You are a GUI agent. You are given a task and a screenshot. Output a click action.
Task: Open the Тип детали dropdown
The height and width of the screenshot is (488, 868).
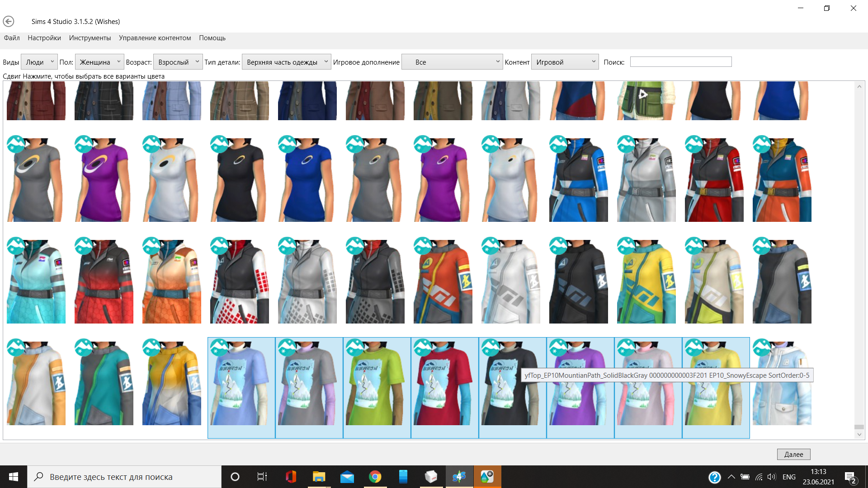pos(287,62)
